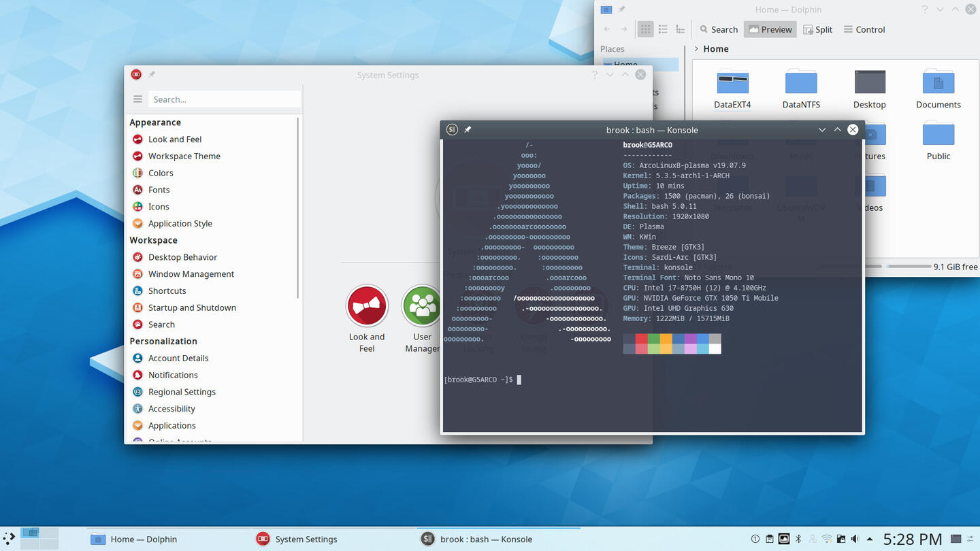Show hidden system tray icons arrow
Viewport: 980px width, 551px height.
[x=869, y=539]
